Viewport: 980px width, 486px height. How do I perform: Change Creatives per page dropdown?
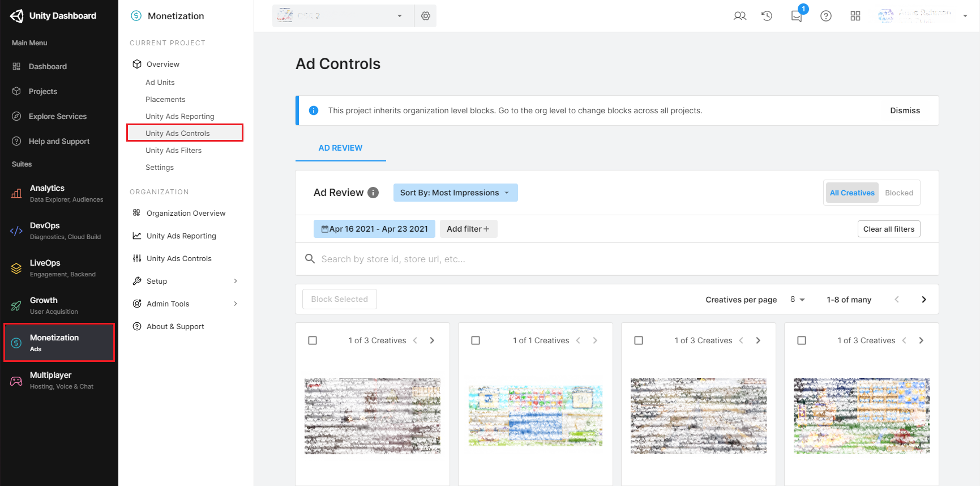[798, 300]
